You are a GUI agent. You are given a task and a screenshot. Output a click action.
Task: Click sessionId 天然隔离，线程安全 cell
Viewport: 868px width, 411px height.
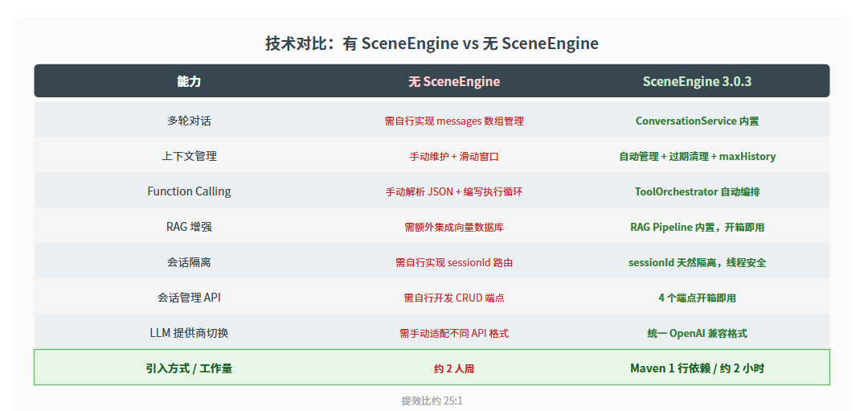[697, 262]
